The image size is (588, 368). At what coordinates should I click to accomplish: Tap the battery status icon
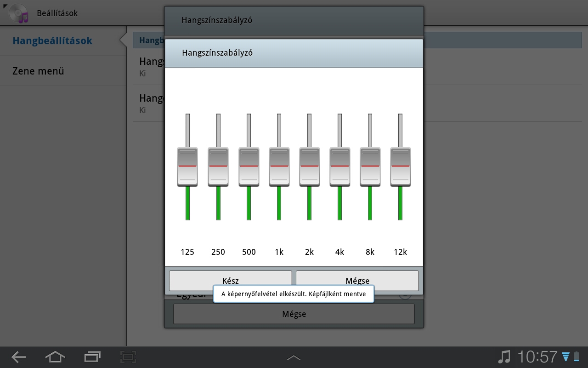pyautogui.click(x=577, y=356)
